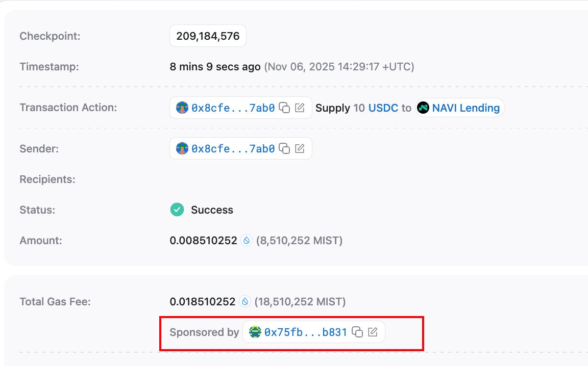588x366 pixels.
Task: Open the USDC token link
Action: [383, 108]
